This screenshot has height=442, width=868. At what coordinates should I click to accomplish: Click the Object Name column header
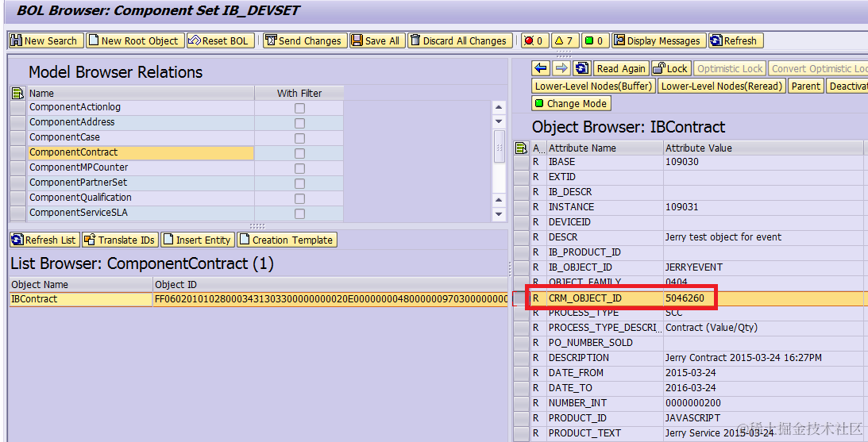point(81,284)
